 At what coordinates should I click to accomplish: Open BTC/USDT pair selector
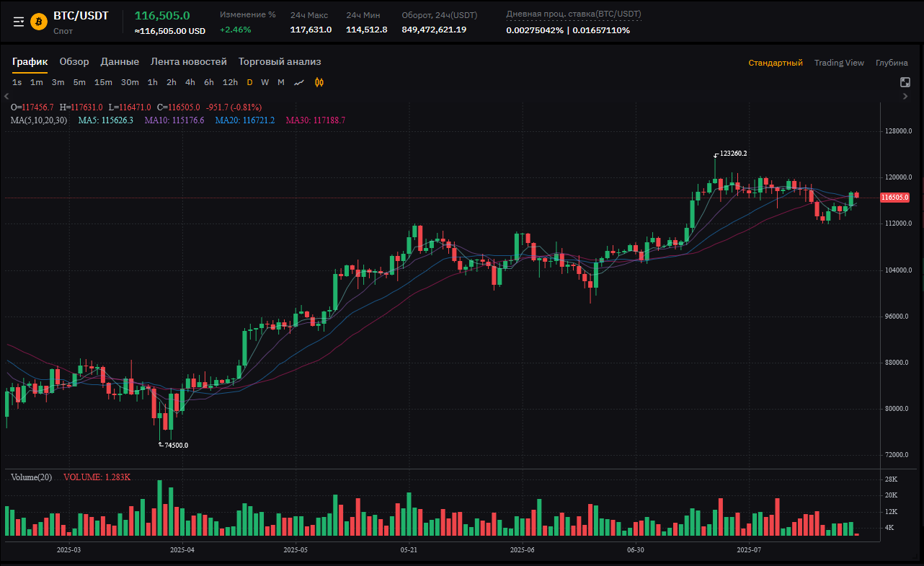[x=81, y=16]
